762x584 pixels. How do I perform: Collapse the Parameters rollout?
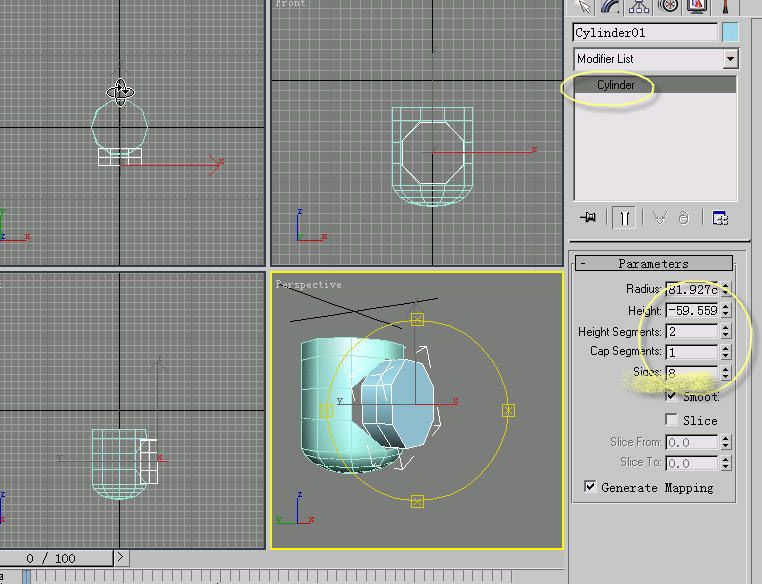pos(654,263)
